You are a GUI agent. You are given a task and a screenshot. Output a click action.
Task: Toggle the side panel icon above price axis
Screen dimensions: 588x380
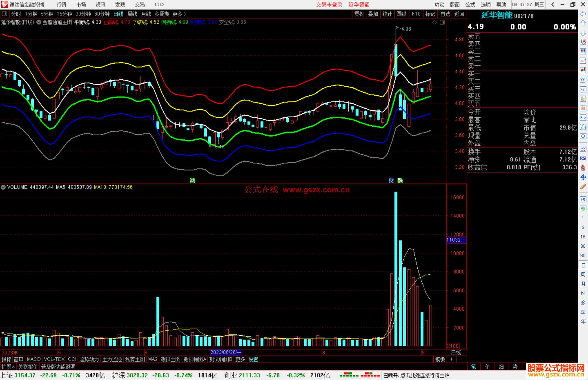(x=442, y=22)
